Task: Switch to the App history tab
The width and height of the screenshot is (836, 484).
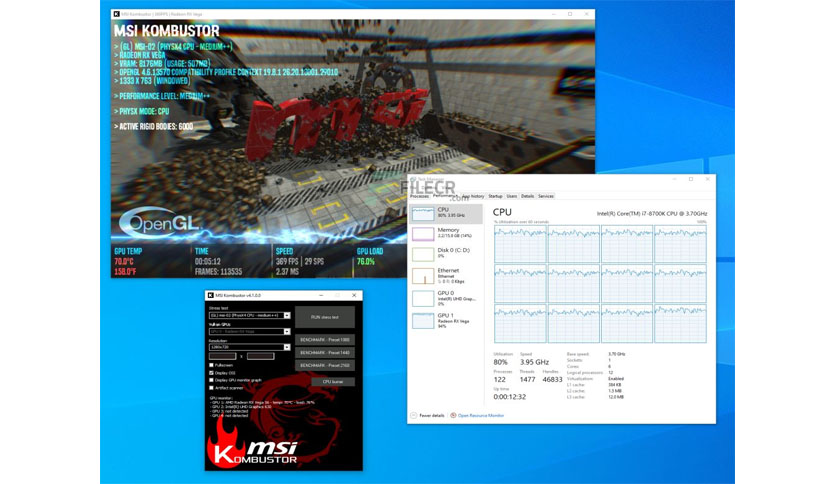Action: coord(473,196)
